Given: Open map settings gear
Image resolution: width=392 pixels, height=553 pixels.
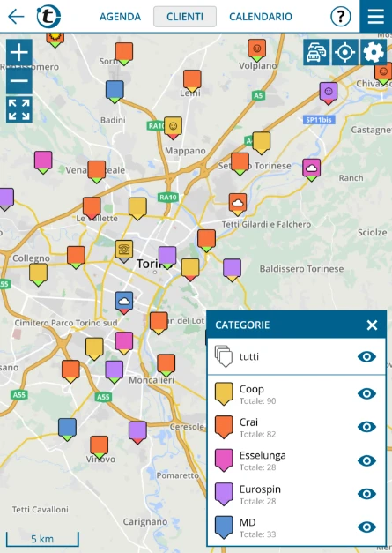Looking at the screenshot, I should pos(374,53).
